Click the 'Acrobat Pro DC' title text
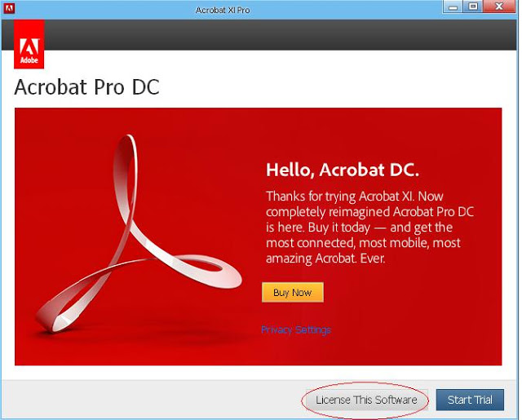 point(87,87)
